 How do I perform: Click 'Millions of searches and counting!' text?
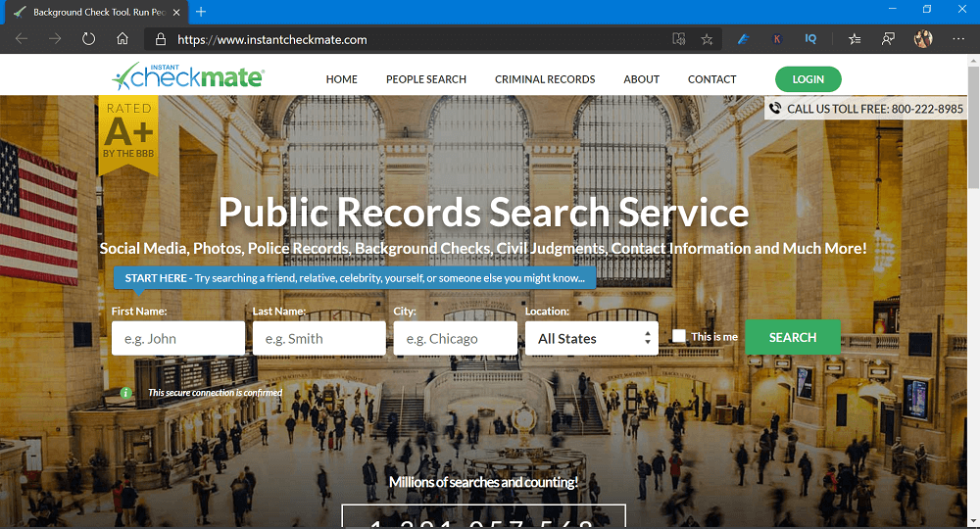click(483, 482)
